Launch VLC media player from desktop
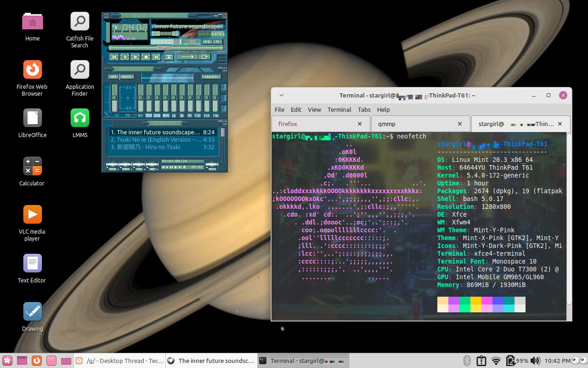This screenshot has height=368, width=588. click(x=32, y=223)
